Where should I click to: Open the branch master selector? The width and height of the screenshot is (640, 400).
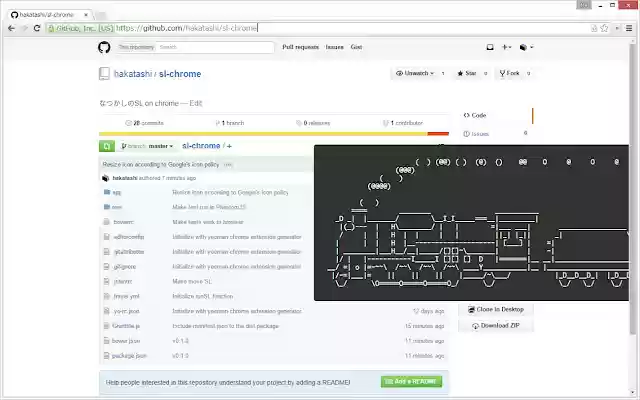[147, 146]
